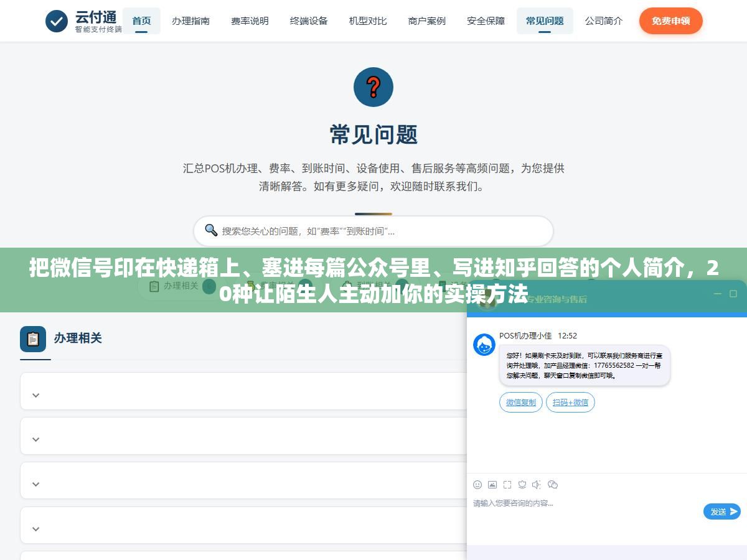747x560 pixels.
Task: Toggle the sound speaker icon in chat
Action: (x=537, y=485)
